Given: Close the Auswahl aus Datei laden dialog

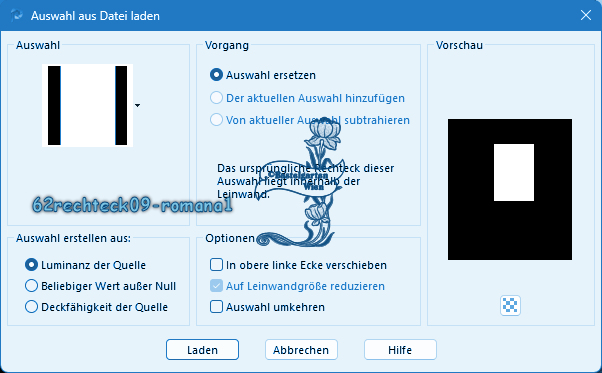Looking at the screenshot, I should 585,15.
